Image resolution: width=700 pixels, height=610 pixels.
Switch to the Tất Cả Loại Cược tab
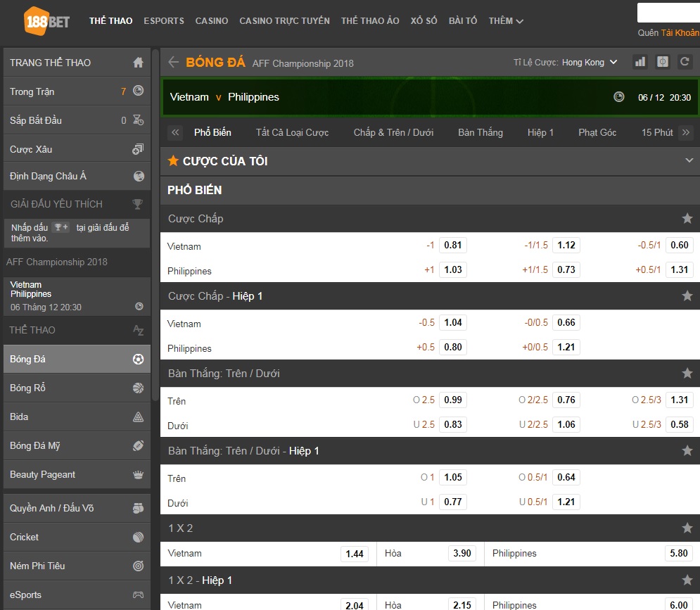(292, 133)
